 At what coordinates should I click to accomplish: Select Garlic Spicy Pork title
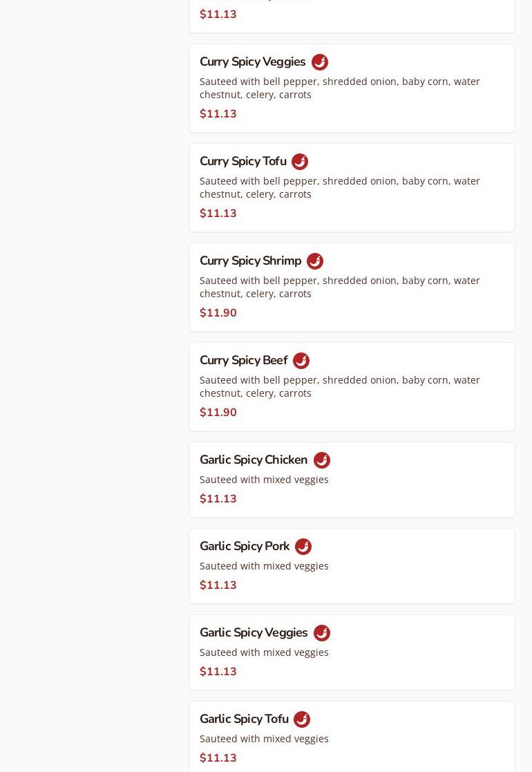(245, 547)
